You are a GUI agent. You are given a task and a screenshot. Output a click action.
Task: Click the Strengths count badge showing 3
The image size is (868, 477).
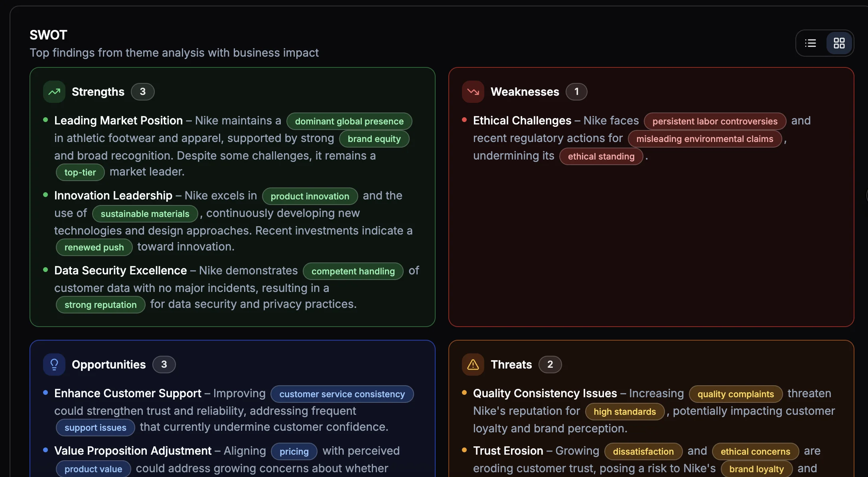pyautogui.click(x=142, y=91)
